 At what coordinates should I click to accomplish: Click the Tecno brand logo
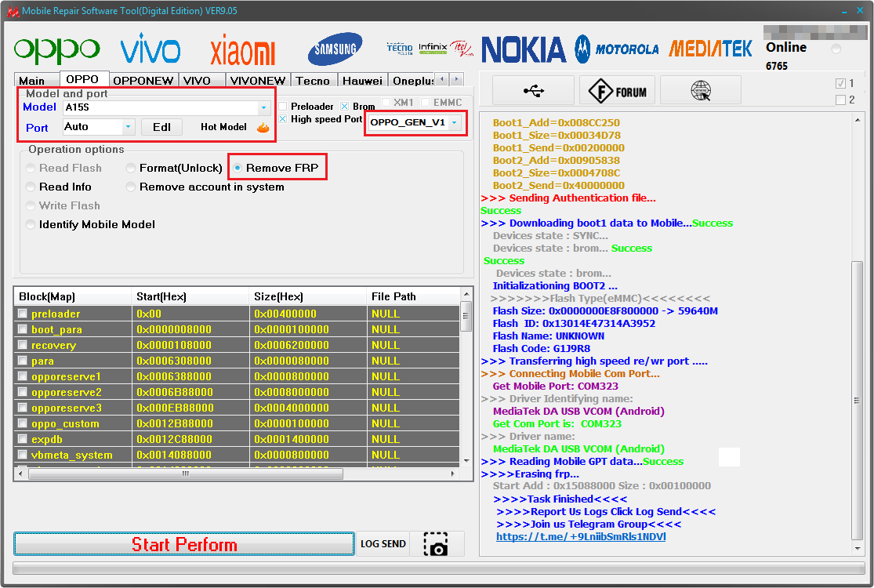(400, 49)
